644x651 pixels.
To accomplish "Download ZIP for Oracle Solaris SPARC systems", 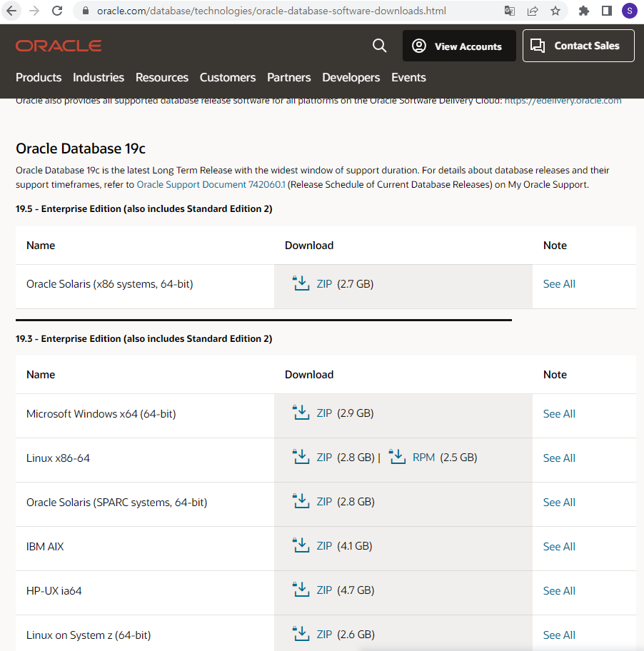I will (x=324, y=502).
